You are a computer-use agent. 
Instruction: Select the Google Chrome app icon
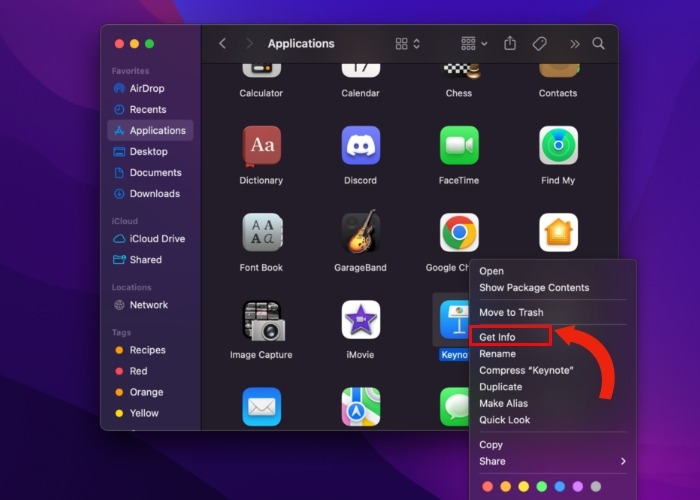(459, 233)
